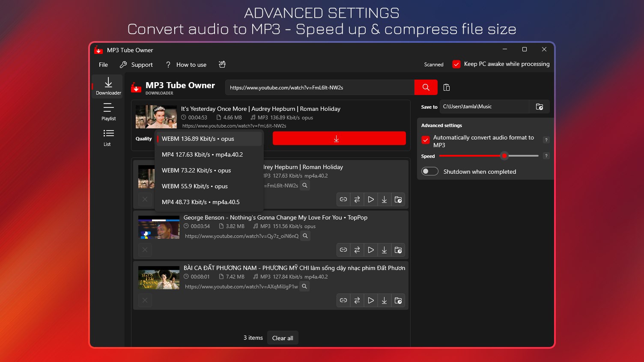Click the red magnifier search icon

coord(426,87)
